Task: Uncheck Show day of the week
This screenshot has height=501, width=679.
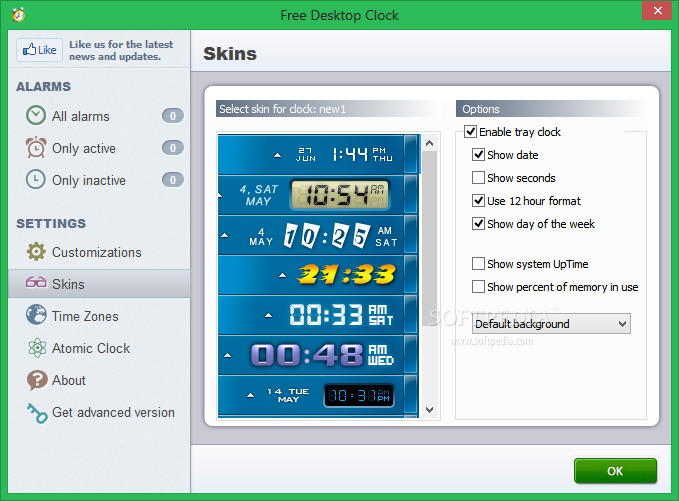Action: pos(479,223)
